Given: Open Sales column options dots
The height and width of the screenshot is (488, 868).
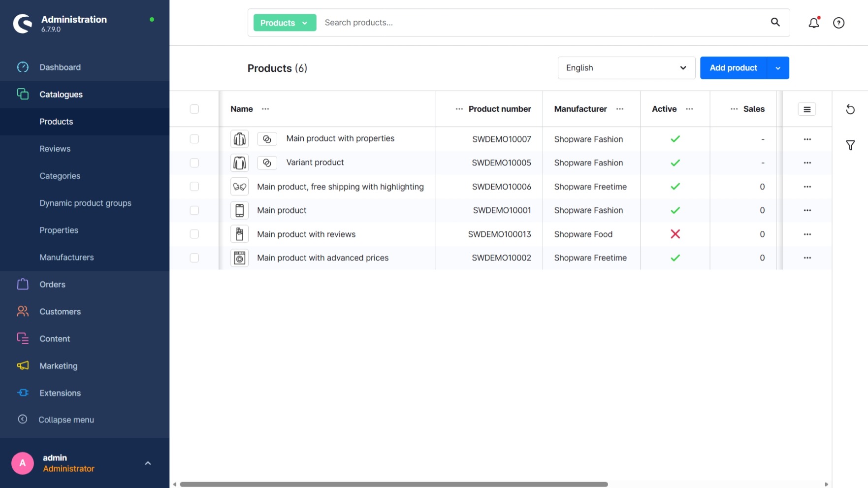Looking at the screenshot, I should pos(734,109).
